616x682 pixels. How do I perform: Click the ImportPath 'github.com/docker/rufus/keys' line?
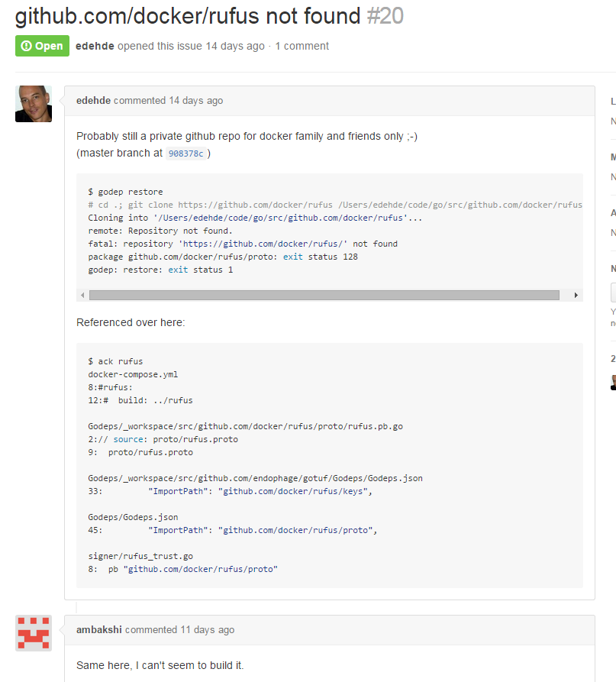(231, 492)
